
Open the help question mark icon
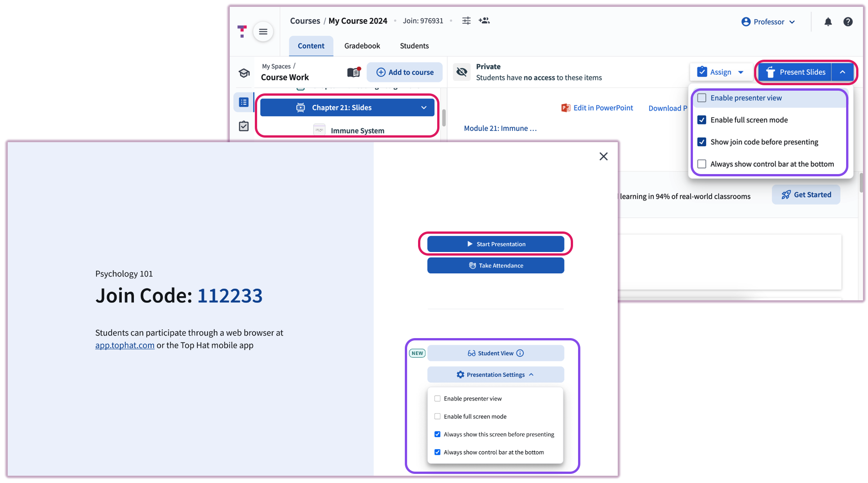coord(847,22)
